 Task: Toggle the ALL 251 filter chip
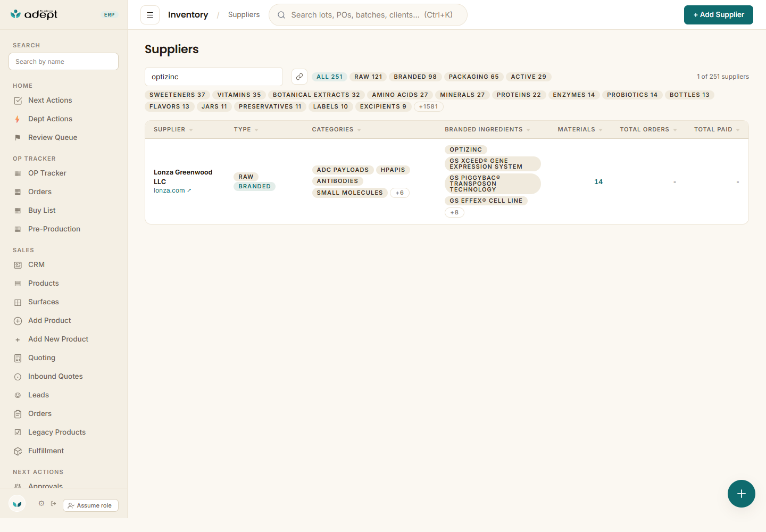coord(329,77)
